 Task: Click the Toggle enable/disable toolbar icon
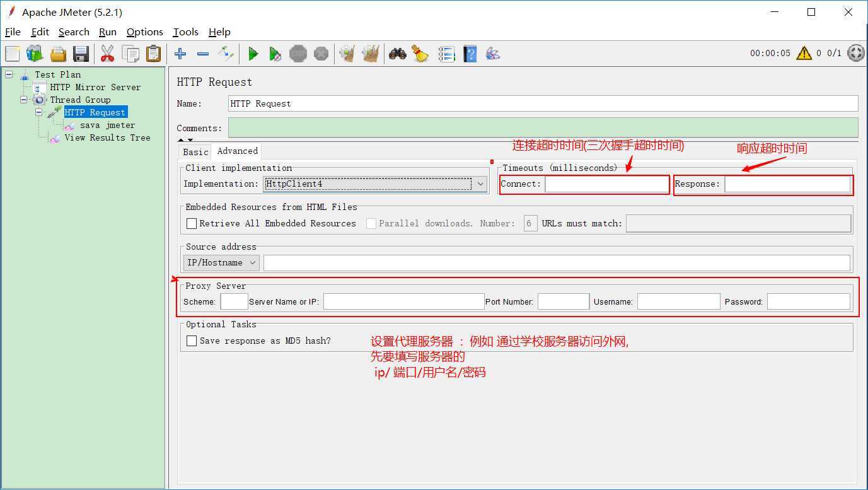coord(226,54)
